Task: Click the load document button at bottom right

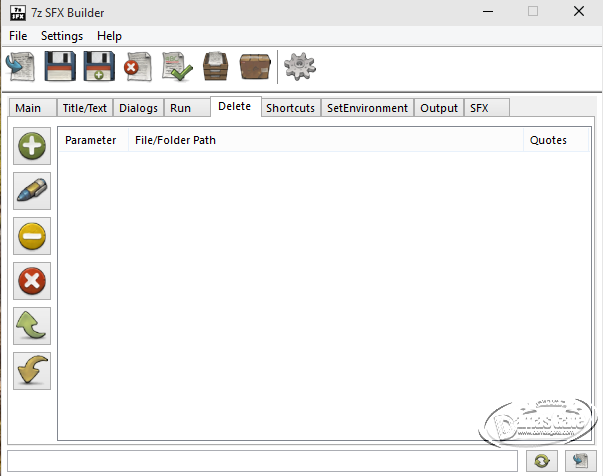Action: [x=581, y=461]
